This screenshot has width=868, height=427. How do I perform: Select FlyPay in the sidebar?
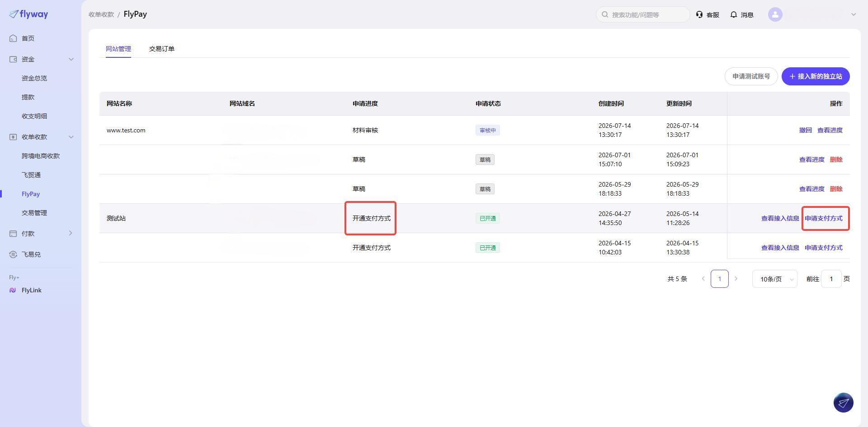pyautogui.click(x=31, y=194)
